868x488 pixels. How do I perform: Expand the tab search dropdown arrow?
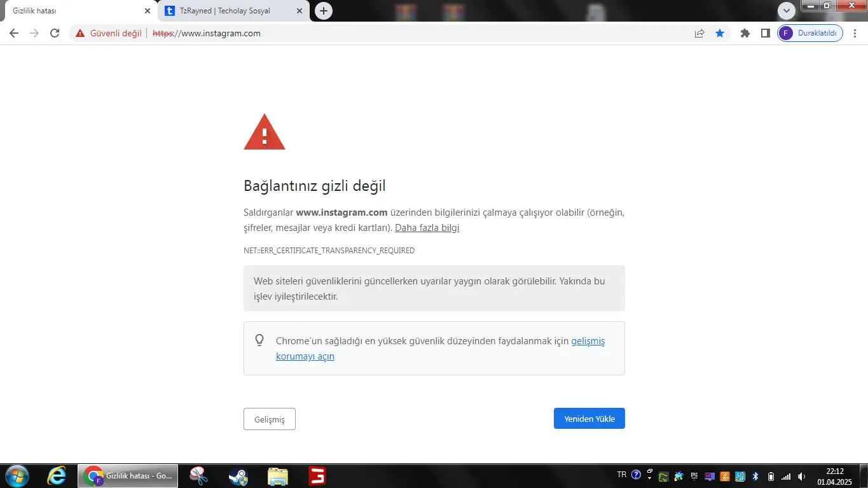click(787, 11)
